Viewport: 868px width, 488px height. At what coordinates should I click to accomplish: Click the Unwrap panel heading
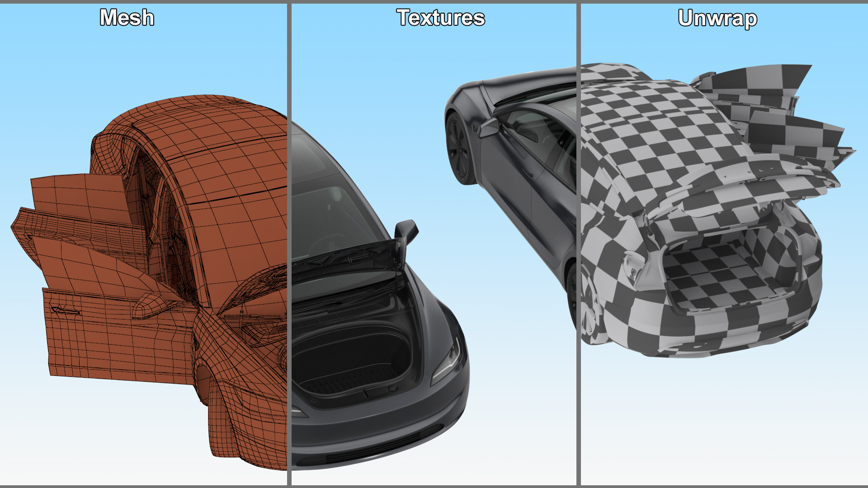[717, 19]
